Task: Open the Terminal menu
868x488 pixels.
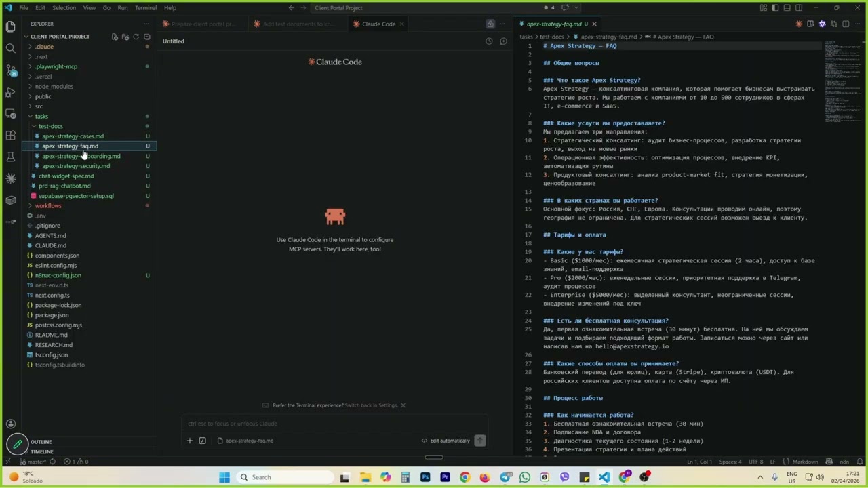Action: point(146,8)
